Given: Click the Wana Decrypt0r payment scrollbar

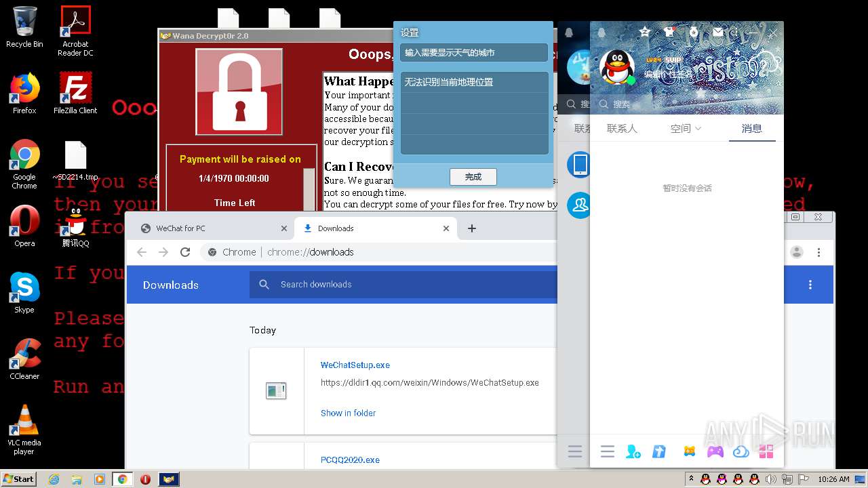Looking at the screenshot, I should pos(309,189).
